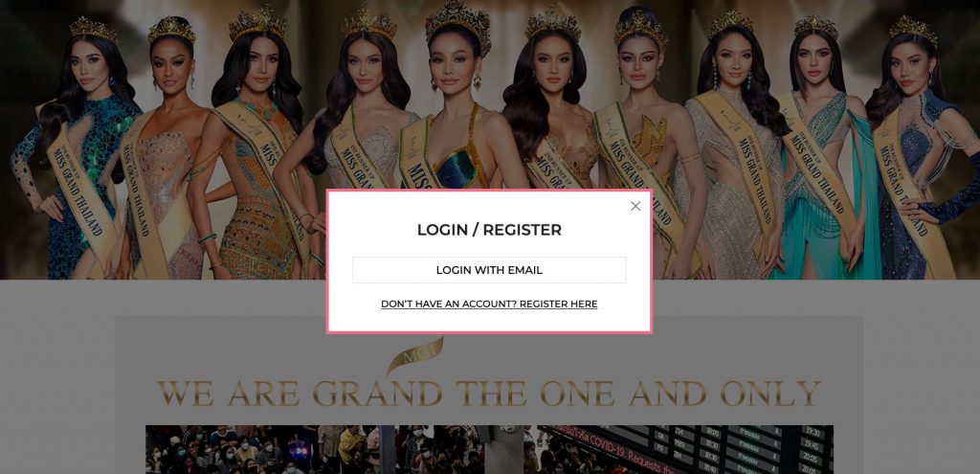Viewport: 980px width, 474px height.
Task: Click the LOGIN WITH EMAIL button
Action: pyautogui.click(x=489, y=270)
